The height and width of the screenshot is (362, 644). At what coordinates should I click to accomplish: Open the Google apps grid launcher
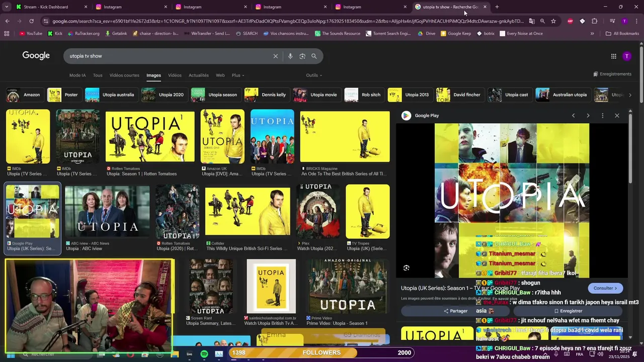(x=614, y=56)
